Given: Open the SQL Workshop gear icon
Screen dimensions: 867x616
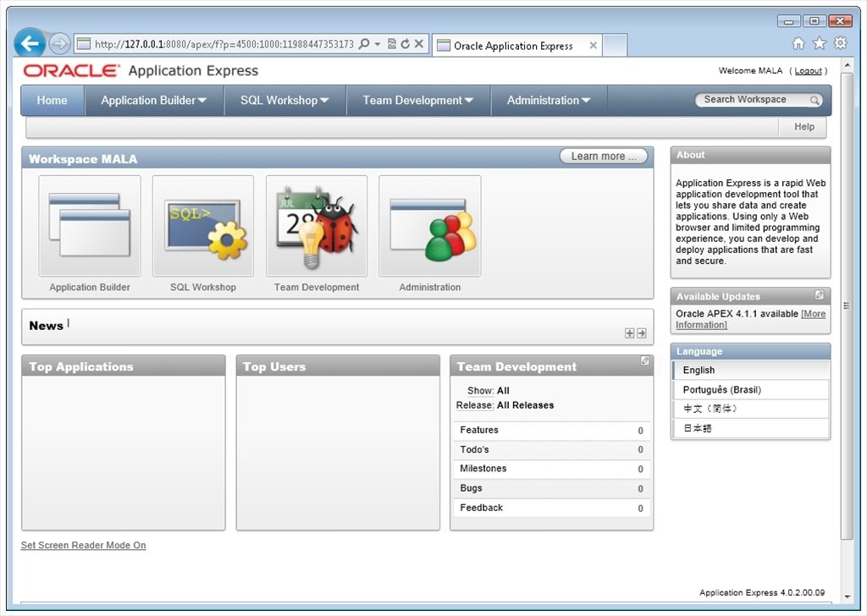Looking at the screenshot, I should pyautogui.click(x=203, y=226).
